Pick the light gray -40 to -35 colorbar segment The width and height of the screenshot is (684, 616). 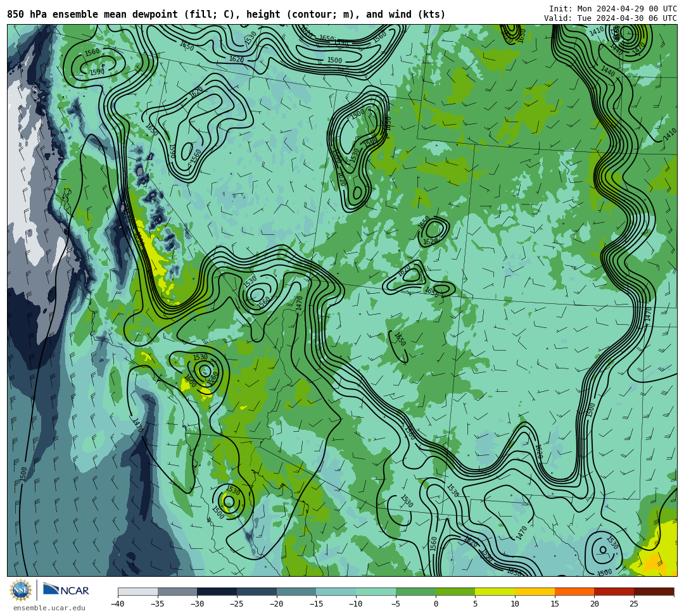pyautogui.click(x=138, y=591)
